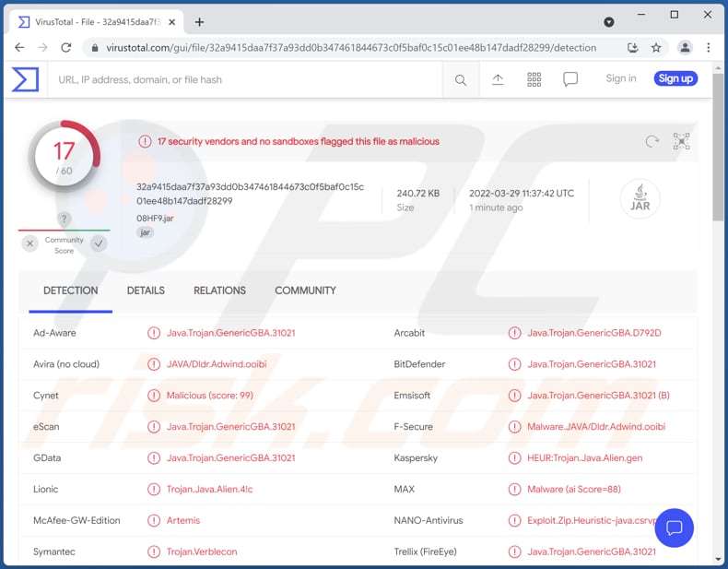Screen dimensions: 728x569
Task: Click the Sign in link
Action: point(621,79)
